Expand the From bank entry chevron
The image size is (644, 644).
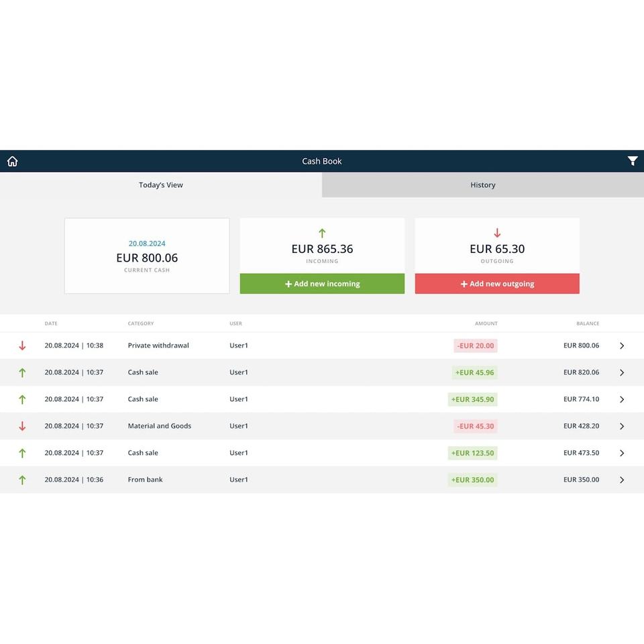tap(622, 480)
